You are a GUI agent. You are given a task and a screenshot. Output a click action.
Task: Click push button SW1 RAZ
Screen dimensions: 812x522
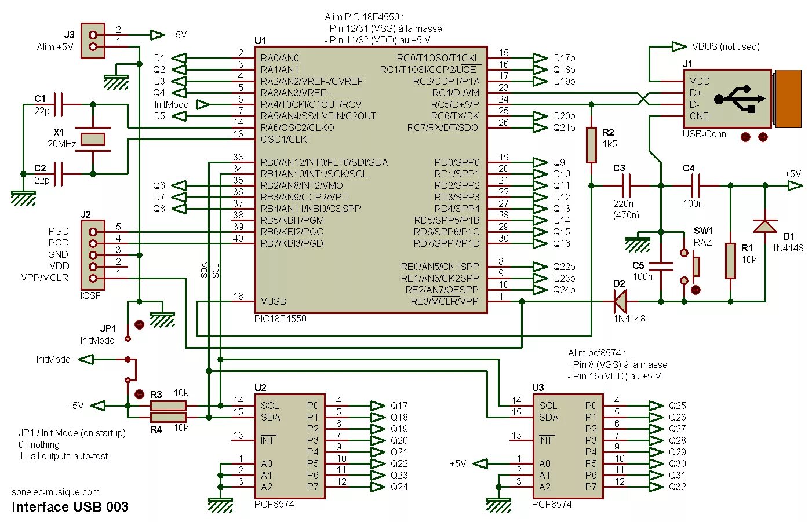point(690,267)
